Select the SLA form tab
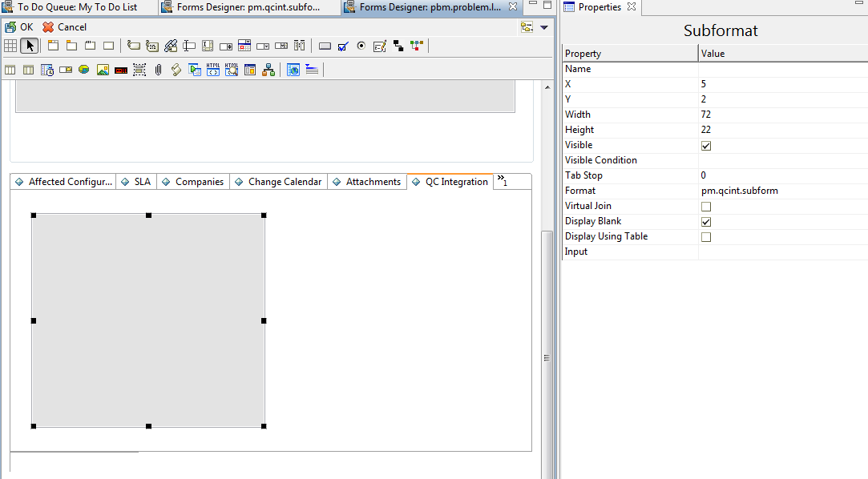The height and width of the screenshot is (479, 868). (136, 181)
